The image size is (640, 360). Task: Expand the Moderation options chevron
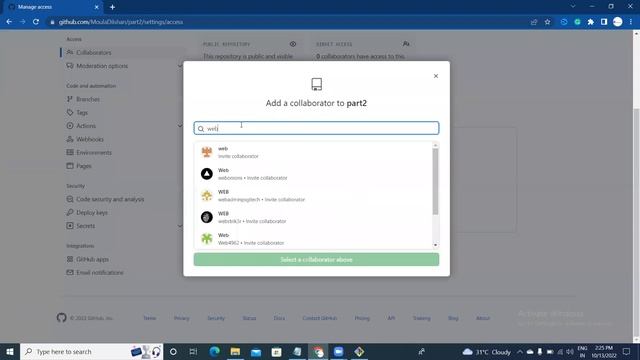[x=180, y=66]
